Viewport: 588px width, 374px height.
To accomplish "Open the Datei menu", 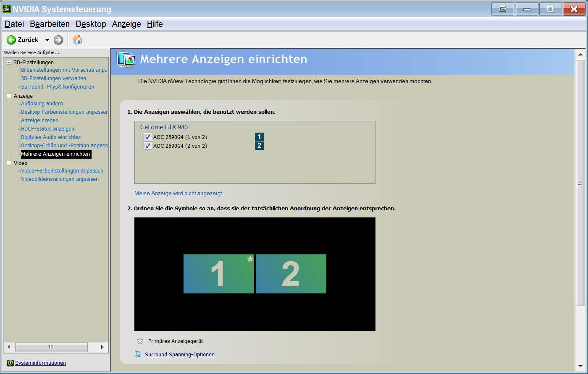I will (x=14, y=24).
